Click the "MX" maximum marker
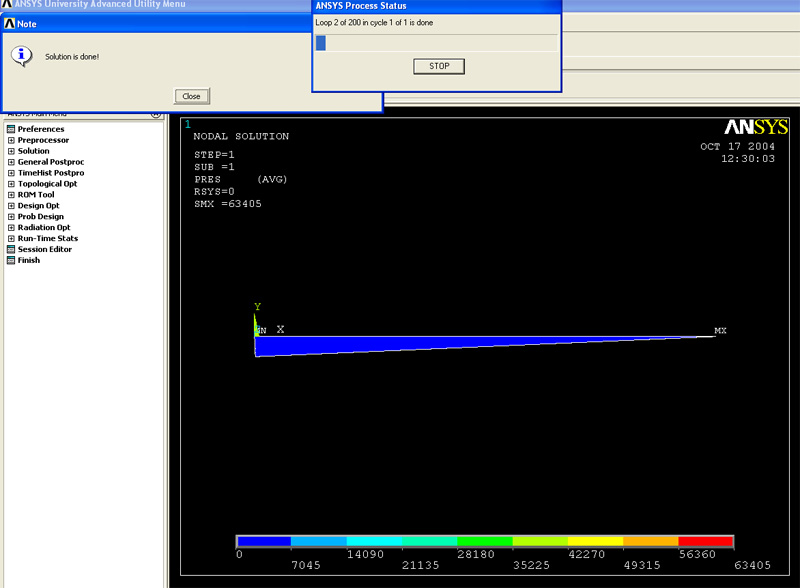The image size is (800, 588). [720, 331]
